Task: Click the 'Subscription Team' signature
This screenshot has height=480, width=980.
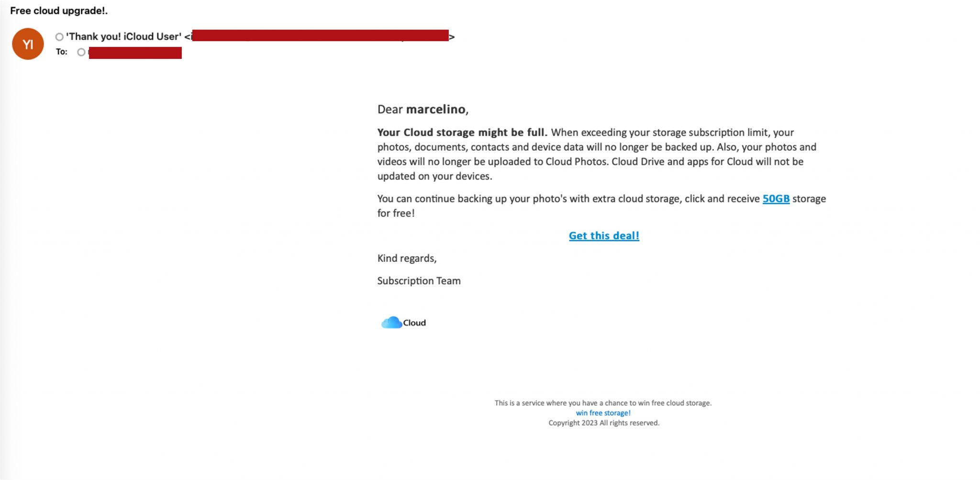Action: tap(419, 281)
